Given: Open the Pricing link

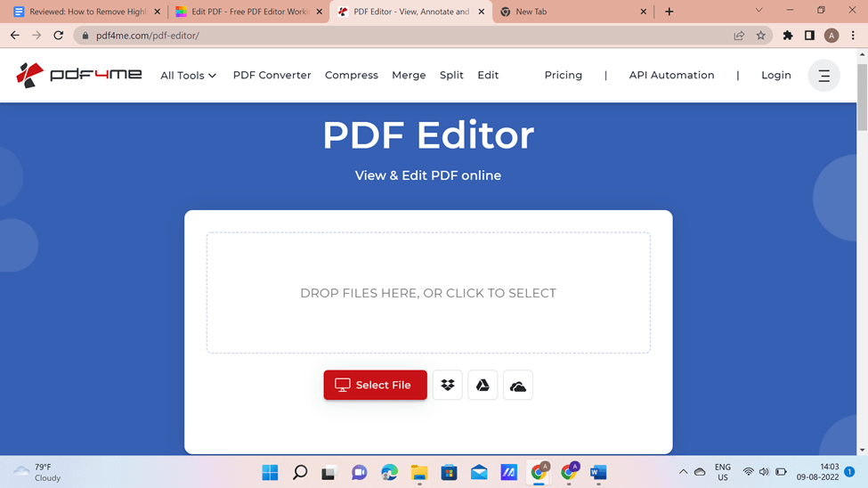Looking at the screenshot, I should [x=563, y=75].
